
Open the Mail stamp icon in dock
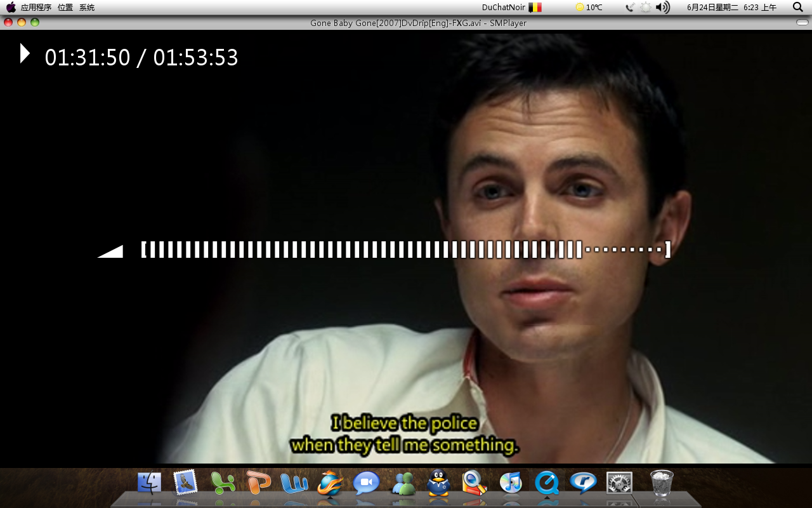point(185,483)
